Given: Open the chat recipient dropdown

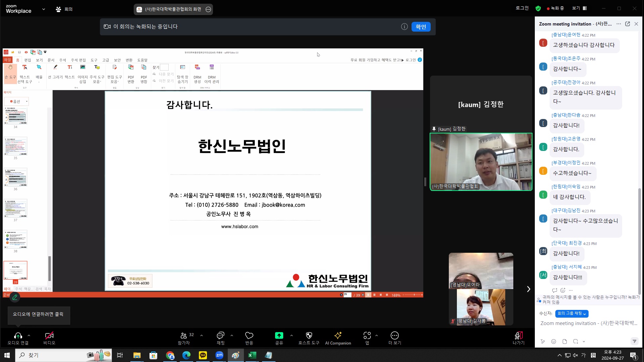Looking at the screenshot, I should click(572, 313).
